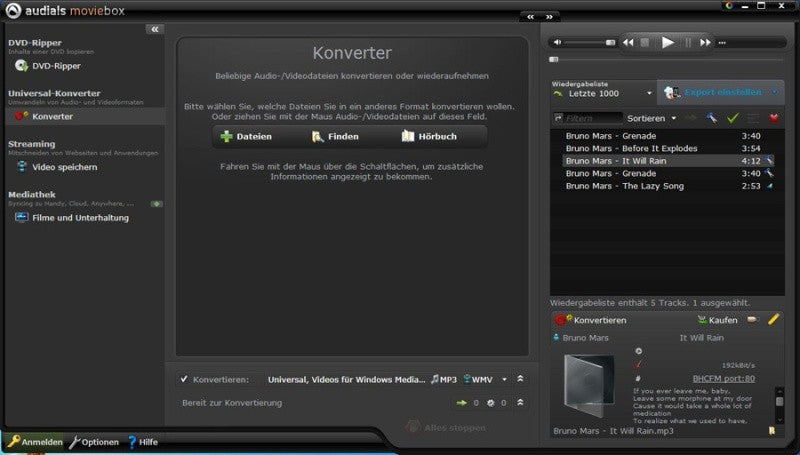Screen dimensions: 800x455
Task: Stop playback with the square stop button
Action: pyautogui.click(x=645, y=42)
